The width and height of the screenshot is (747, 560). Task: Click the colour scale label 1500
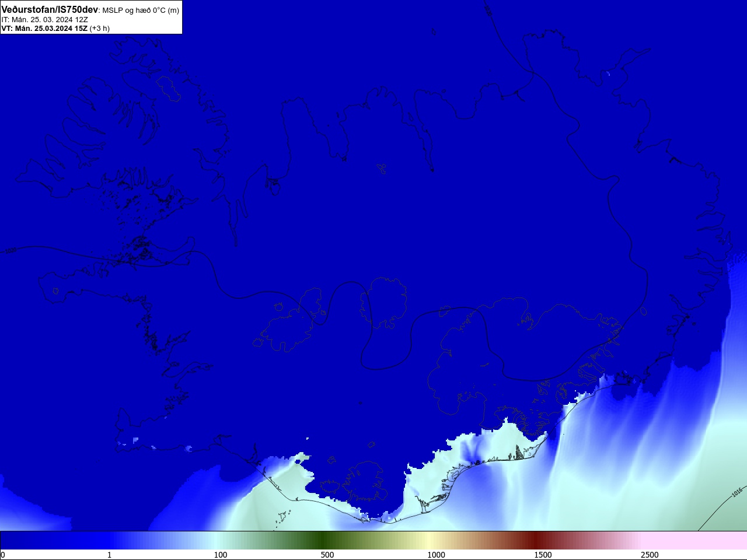543,555
